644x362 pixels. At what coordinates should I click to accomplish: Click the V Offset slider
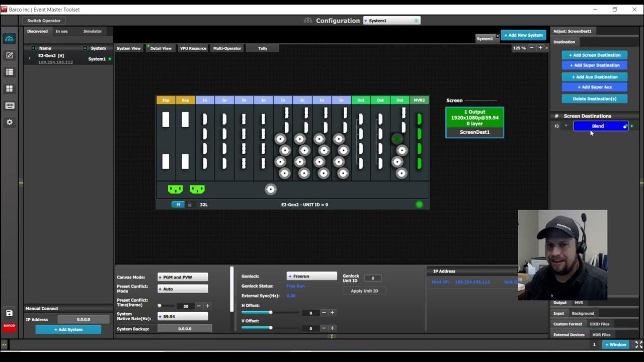(x=271, y=328)
